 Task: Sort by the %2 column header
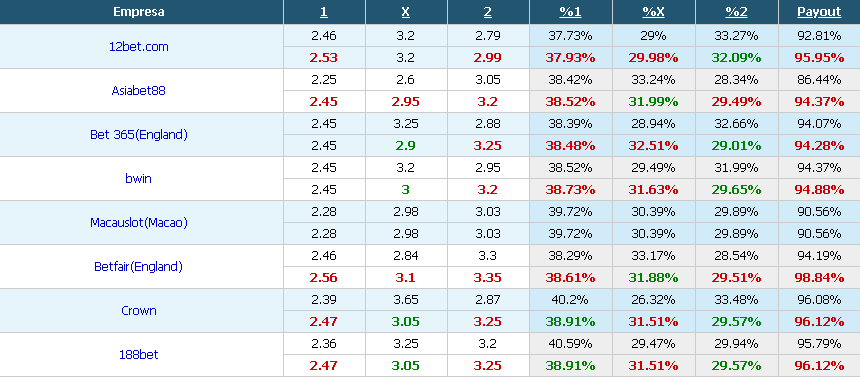736,12
